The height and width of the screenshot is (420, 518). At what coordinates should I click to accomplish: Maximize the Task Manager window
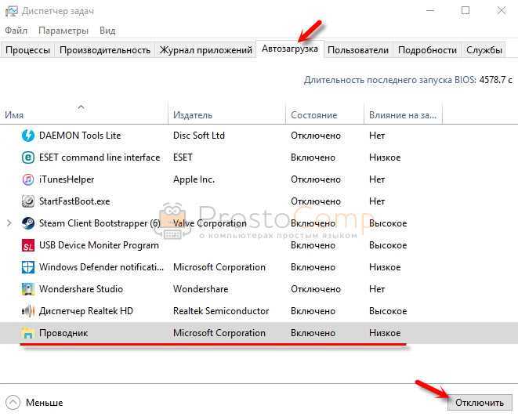pyautogui.click(x=465, y=10)
